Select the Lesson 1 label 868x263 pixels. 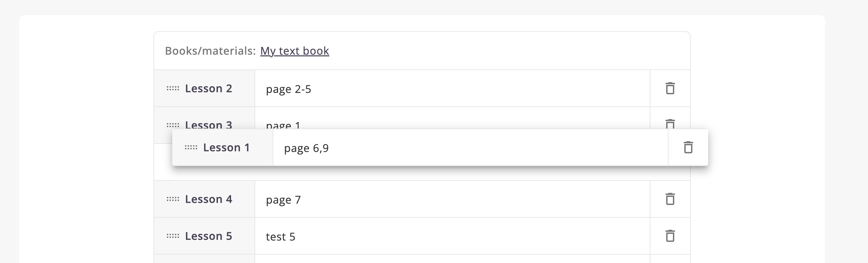pos(226,148)
